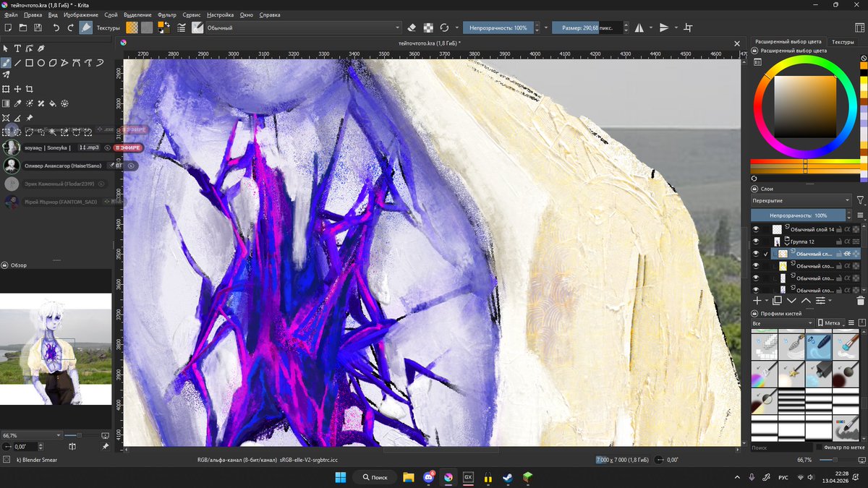Screen dimensions: 868x488
Task: Open the Файл menu
Action: coord(11,14)
